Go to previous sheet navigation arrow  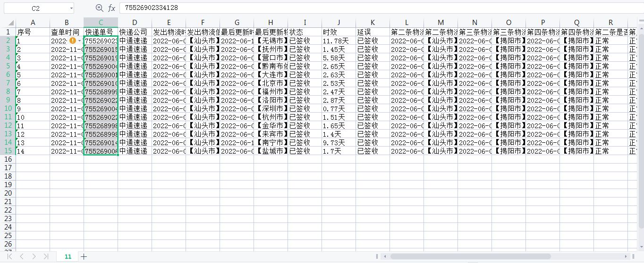coord(21,256)
